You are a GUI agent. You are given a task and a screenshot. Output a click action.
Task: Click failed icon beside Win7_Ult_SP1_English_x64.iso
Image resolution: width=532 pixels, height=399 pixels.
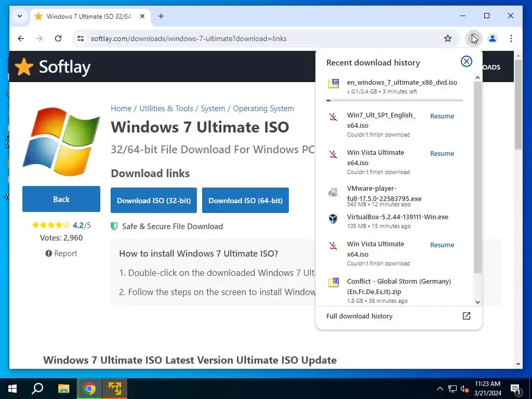[333, 117]
